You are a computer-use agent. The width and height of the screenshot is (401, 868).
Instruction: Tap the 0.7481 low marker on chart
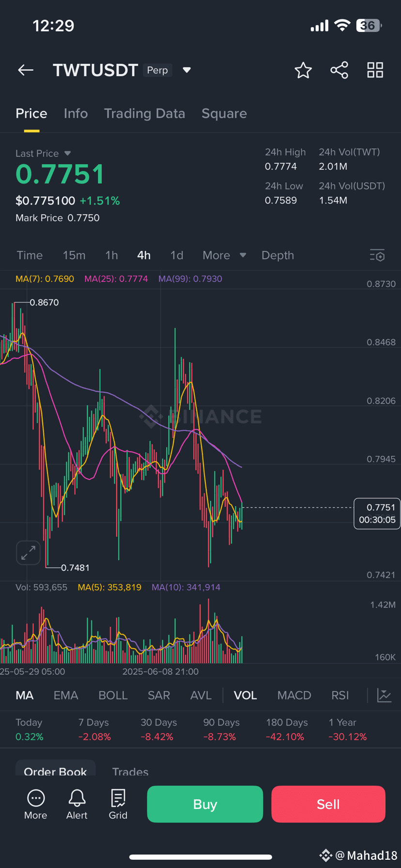75,568
